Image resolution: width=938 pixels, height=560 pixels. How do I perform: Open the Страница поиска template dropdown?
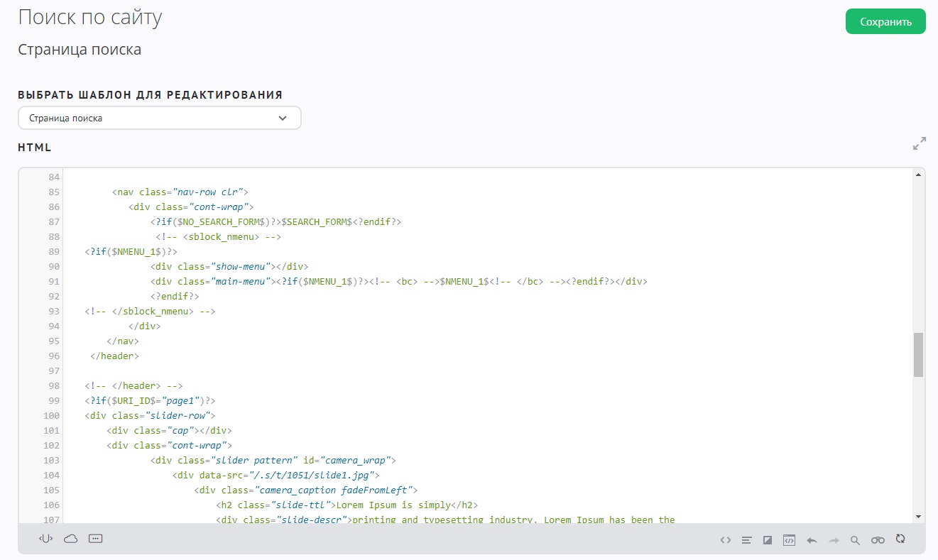pos(160,118)
